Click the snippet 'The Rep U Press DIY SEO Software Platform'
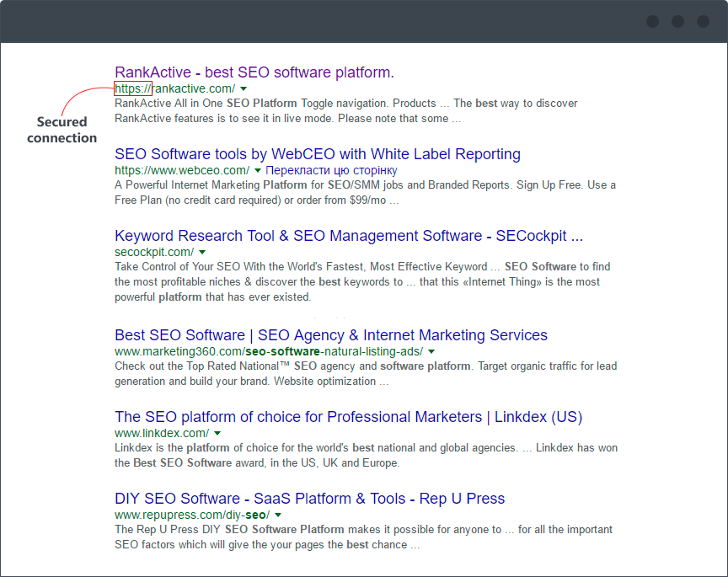 pos(229,529)
